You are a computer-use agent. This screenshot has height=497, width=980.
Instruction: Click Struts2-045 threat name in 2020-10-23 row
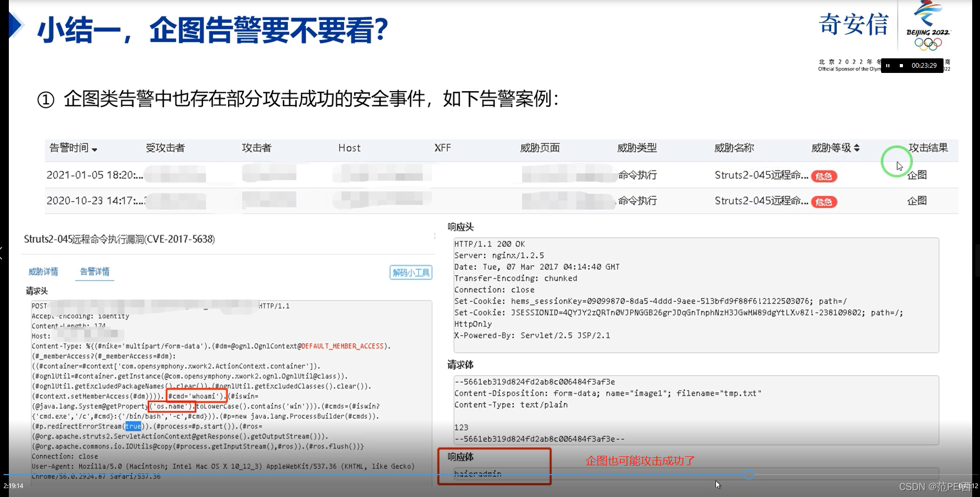click(x=761, y=201)
